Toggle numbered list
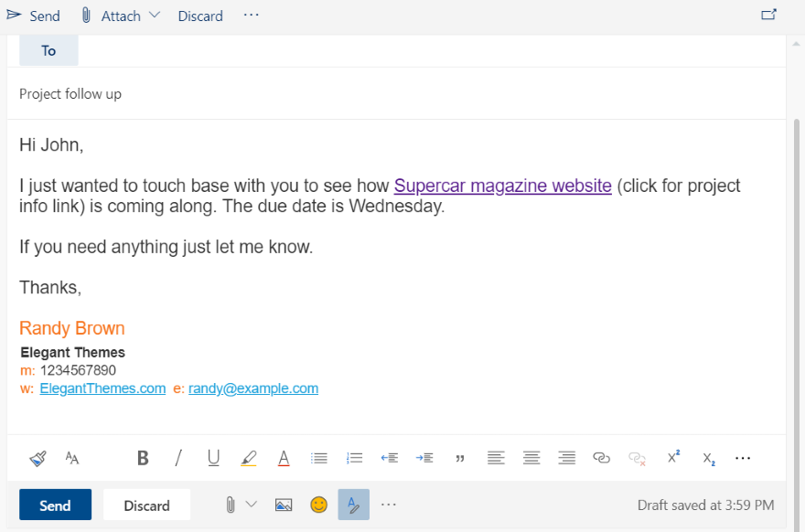This screenshot has height=532, width=805. tap(354, 458)
